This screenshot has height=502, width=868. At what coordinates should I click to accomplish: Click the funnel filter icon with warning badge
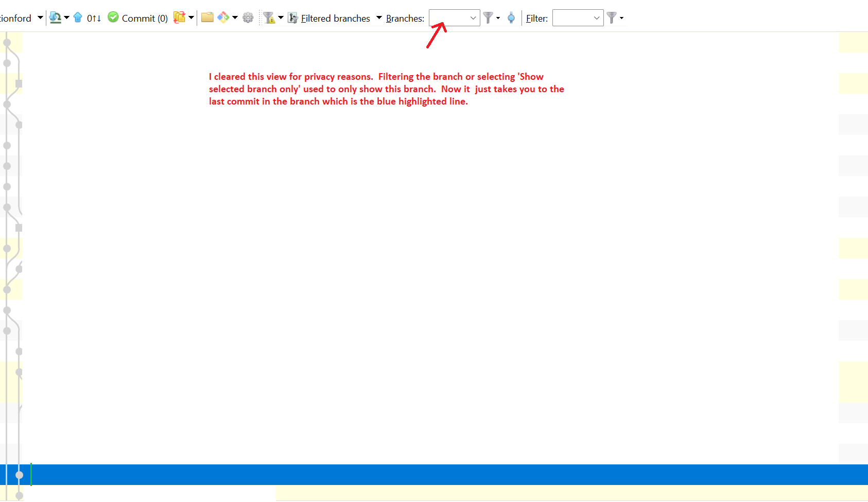[270, 18]
